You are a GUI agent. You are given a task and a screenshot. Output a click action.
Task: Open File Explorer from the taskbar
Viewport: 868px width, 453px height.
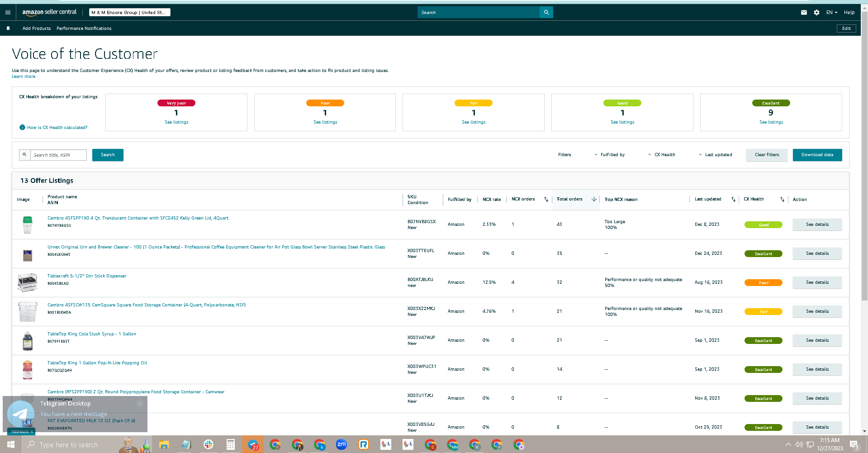click(164, 444)
